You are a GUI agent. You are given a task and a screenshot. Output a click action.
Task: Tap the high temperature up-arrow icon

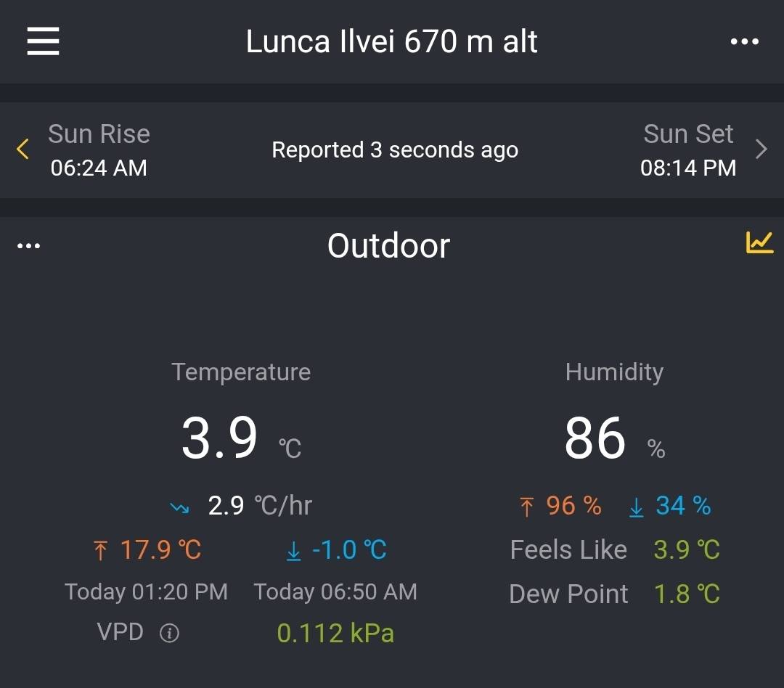pos(100,551)
